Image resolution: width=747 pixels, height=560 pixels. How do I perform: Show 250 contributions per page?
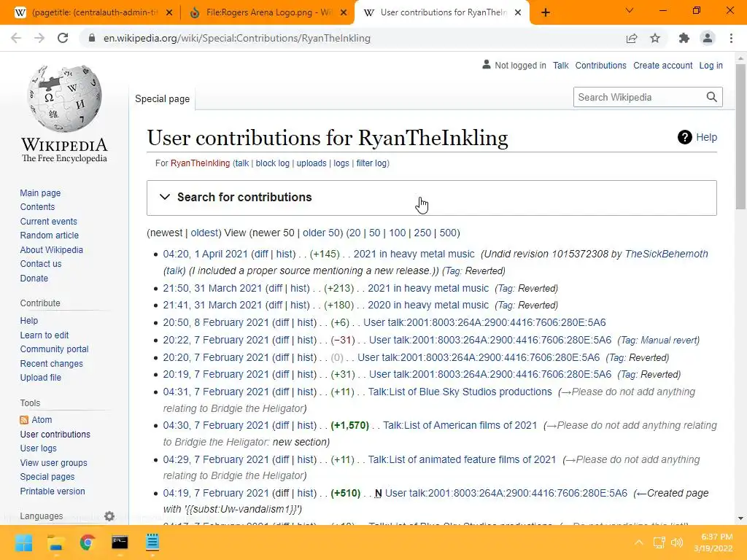[422, 233]
